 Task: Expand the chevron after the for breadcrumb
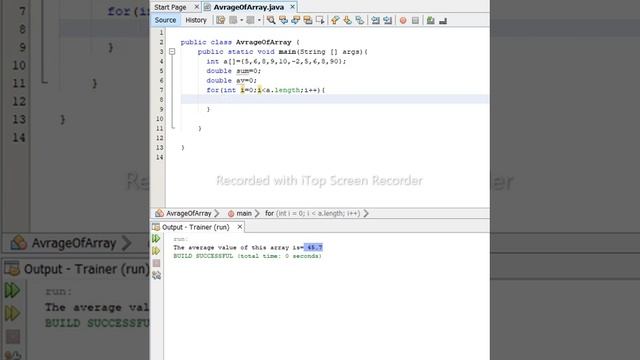[x=366, y=213]
